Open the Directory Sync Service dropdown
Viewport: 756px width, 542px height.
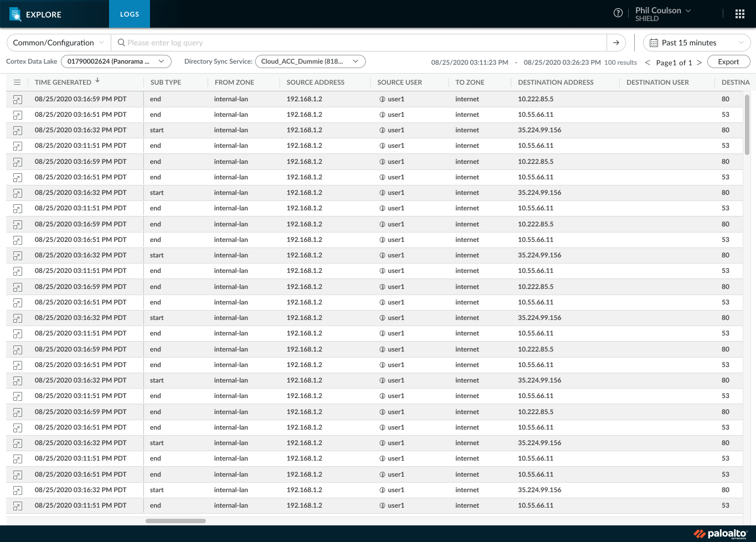point(310,61)
